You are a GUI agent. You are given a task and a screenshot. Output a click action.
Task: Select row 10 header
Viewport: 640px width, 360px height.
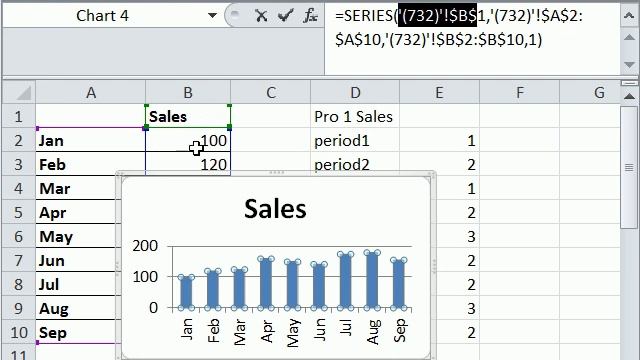pos(19,332)
